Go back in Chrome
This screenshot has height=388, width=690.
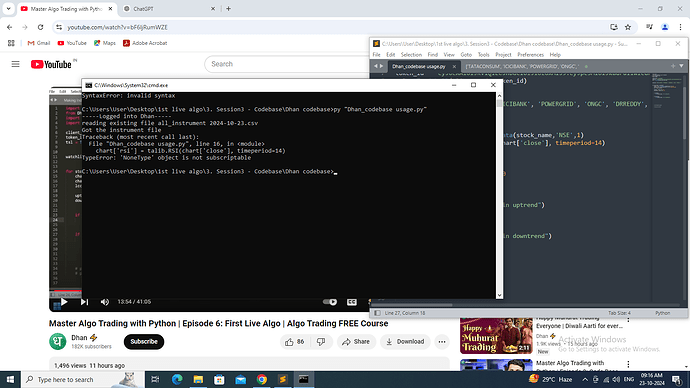point(10,27)
